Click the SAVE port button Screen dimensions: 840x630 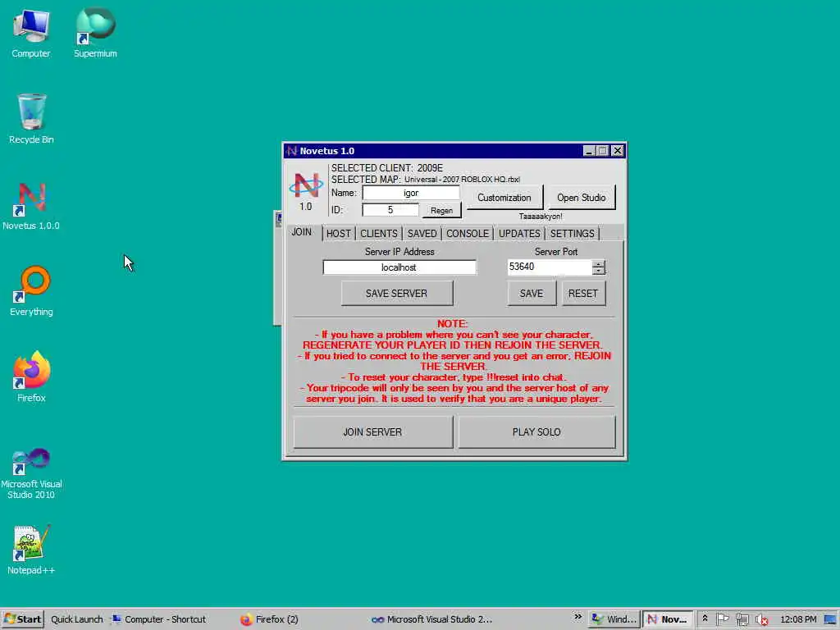click(532, 294)
